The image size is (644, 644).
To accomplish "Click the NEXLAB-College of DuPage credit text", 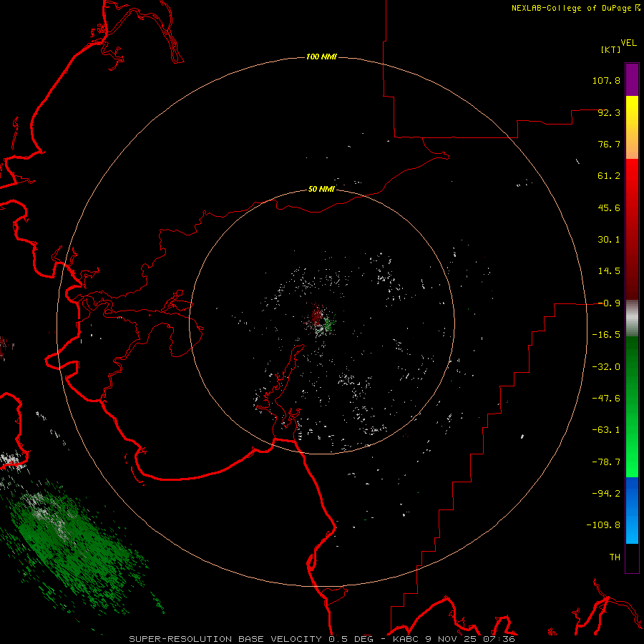I will click(575, 8).
